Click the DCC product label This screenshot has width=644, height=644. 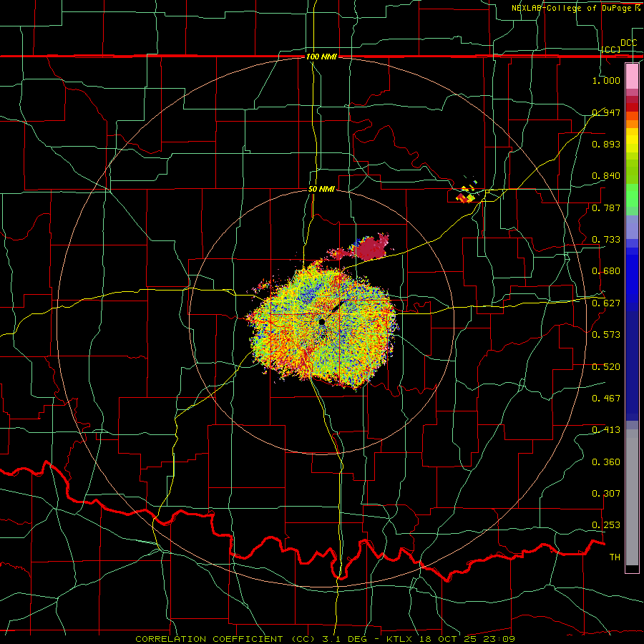(628, 43)
